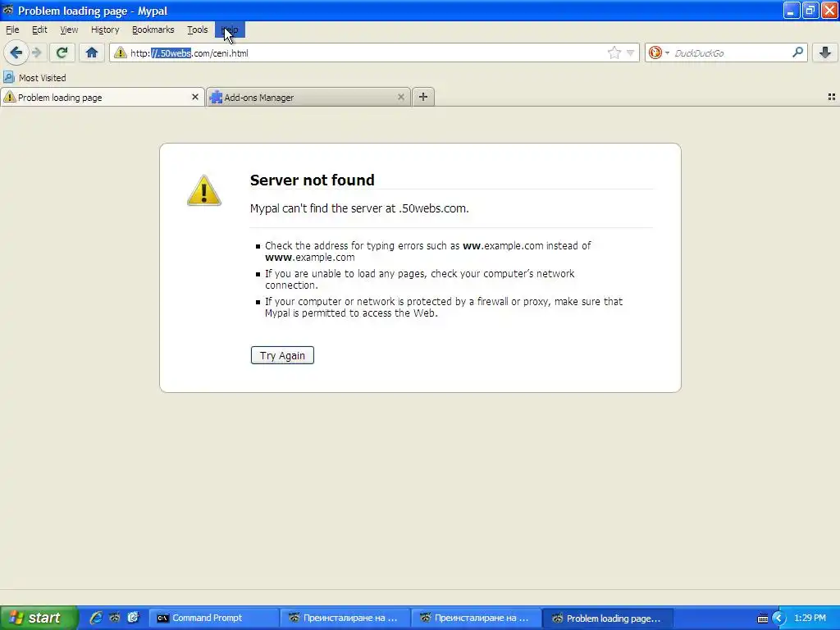Screen dimensions: 840x630
Task: Click the Server not found heading
Action: [x=313, y=180]
